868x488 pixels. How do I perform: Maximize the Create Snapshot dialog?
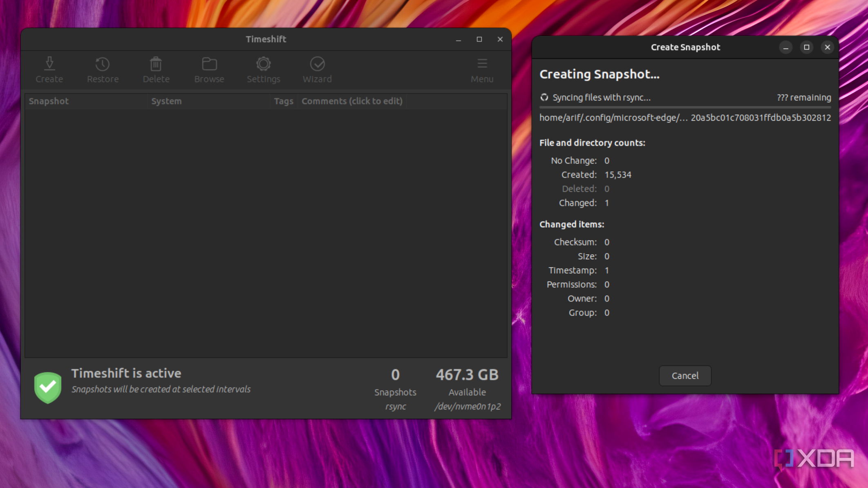pyautogui.click(x=807, y=47)
